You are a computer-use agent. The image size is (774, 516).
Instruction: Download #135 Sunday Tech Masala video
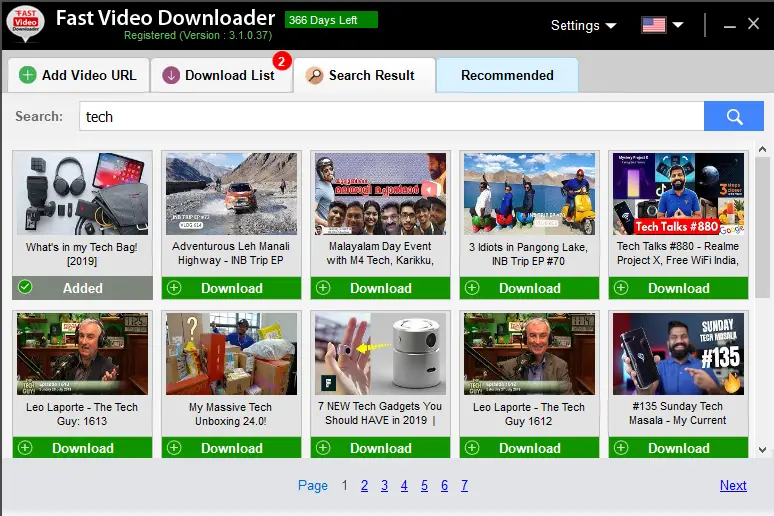[679, 448]
